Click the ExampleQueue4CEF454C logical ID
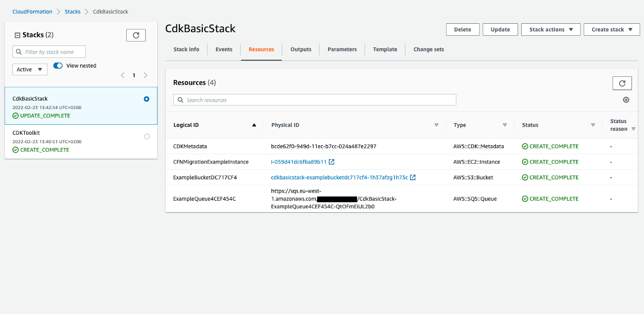Image resolution: width=644 pixels, height=314 pixels. tap(204, 199)
